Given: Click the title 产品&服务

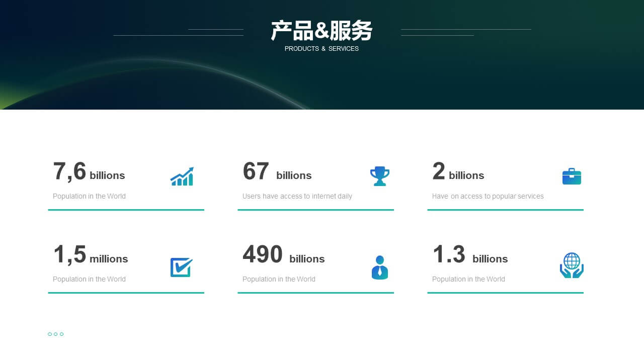Looking at the screenshot, I should pos(321,31).
